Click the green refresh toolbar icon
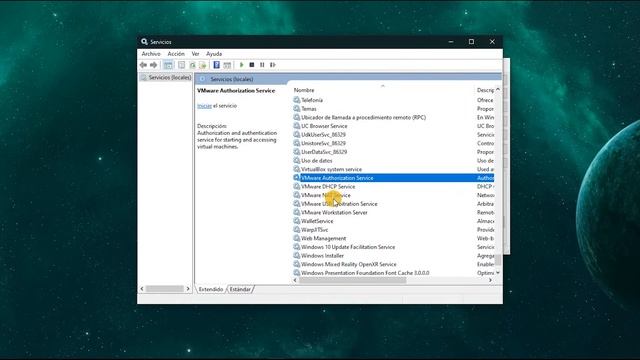The image size is (640, 360). [192, 65]
